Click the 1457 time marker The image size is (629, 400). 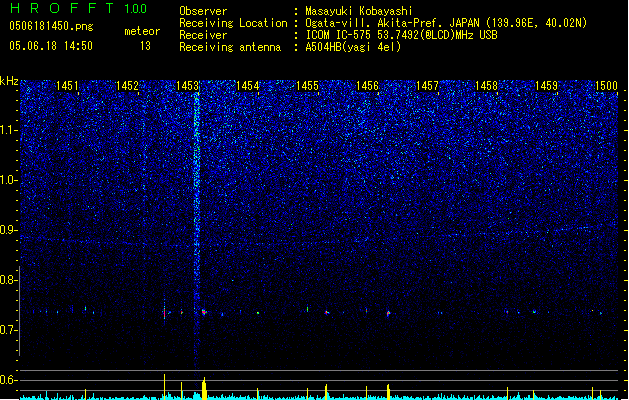click(427, 86)
